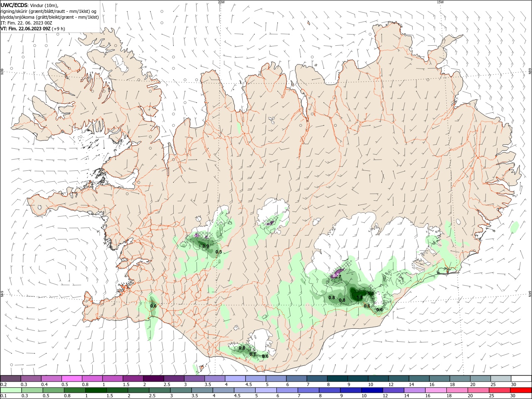Click the 'IT: Fim. 22. 06. 2023 00Z' line
The width and height of the screenshot is (532, 399).
pos(26,23)
